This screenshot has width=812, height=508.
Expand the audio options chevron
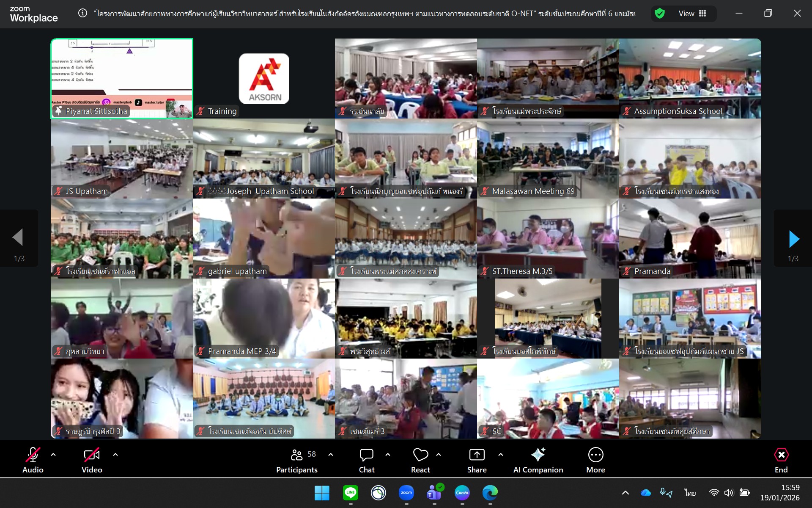(x=53, y=455)
